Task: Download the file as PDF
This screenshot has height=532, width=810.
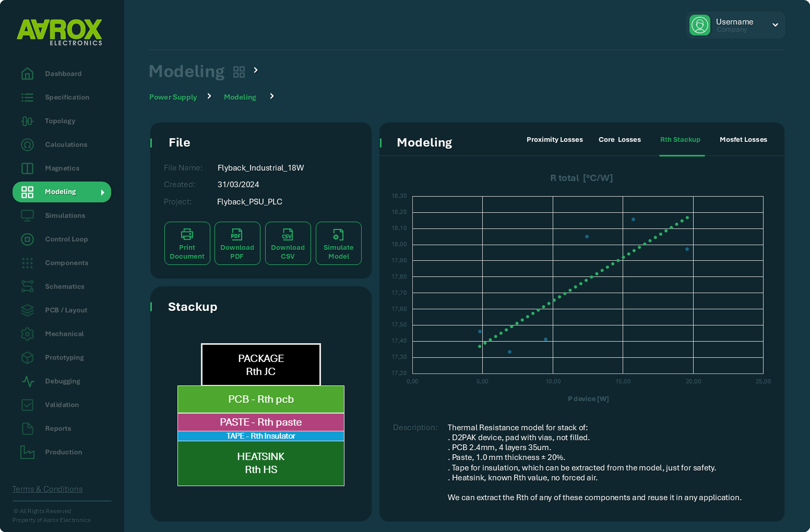Action: tap(237, 243)
